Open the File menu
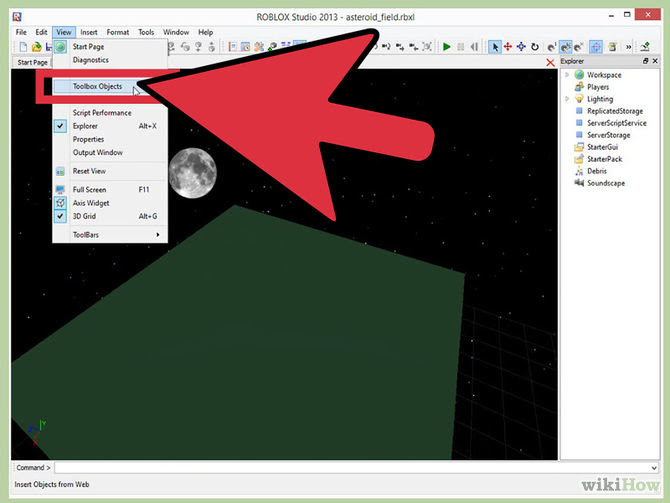This screenshot has width=670, height=503. tap(21, 32)
